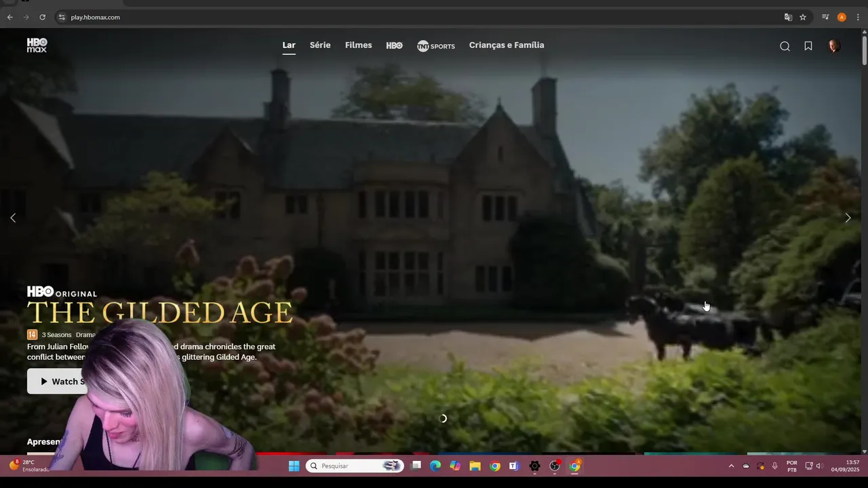868x488 pixels.
Task: Click browser forward arrow
Action: 26,17
